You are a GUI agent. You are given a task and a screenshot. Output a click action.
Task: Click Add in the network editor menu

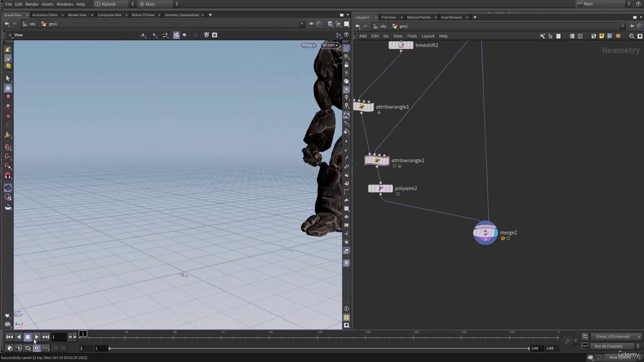click(363, 36)
